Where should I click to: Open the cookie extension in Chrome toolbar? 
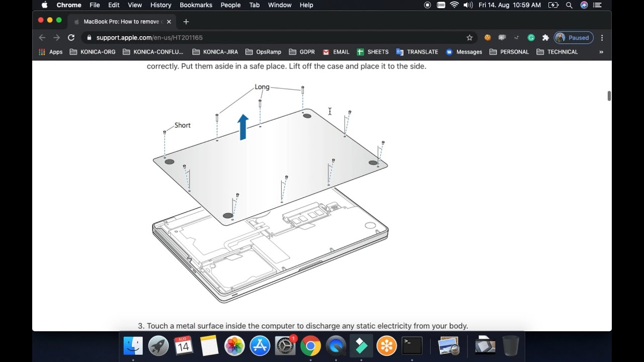coord(488,38)
